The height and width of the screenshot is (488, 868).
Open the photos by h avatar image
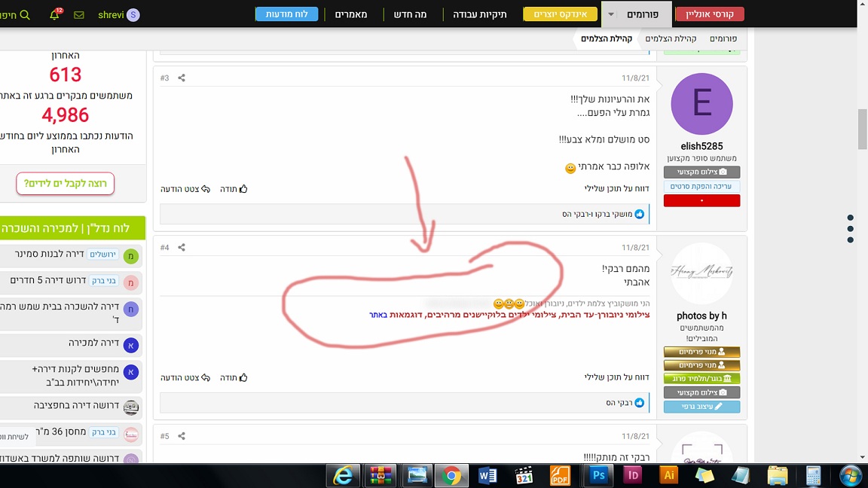tap(702, 273)
